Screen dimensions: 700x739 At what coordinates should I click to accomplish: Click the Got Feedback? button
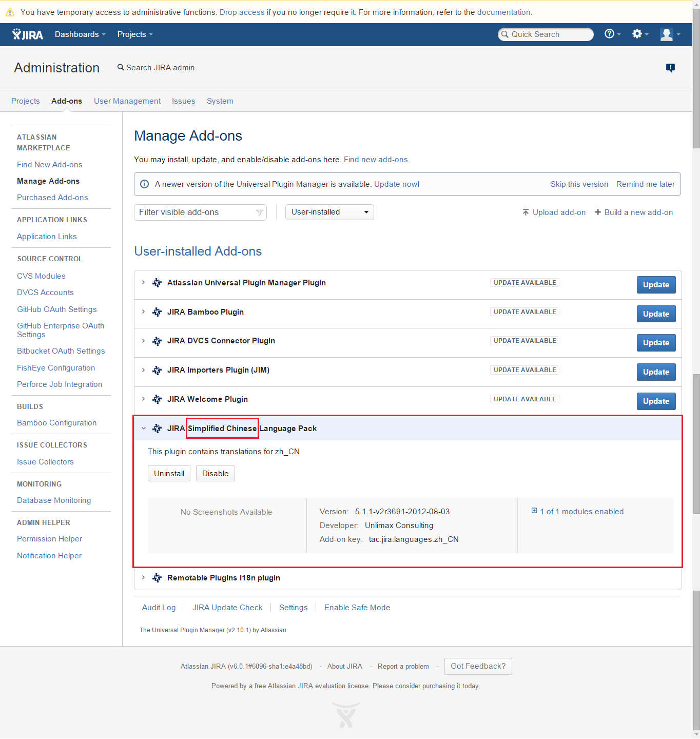coord(478,666)
